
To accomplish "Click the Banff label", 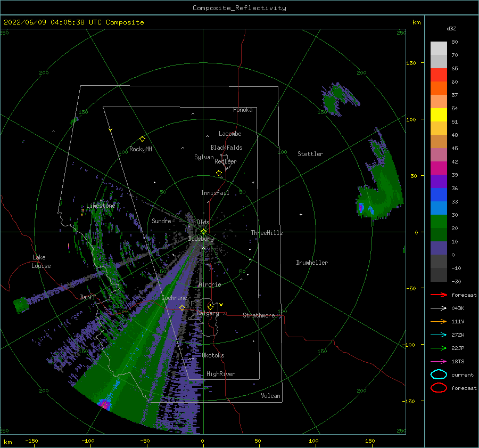I will coord(88,297).
